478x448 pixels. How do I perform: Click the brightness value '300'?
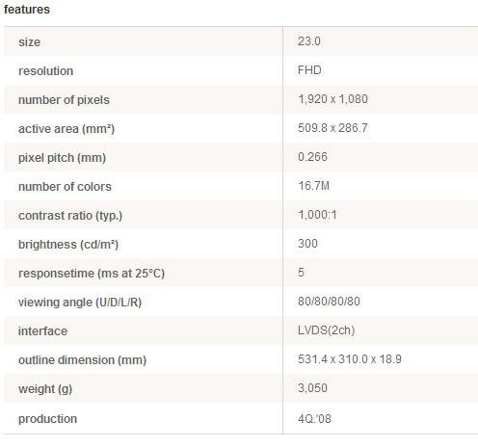pyautogui.click(x=307, y=244)
